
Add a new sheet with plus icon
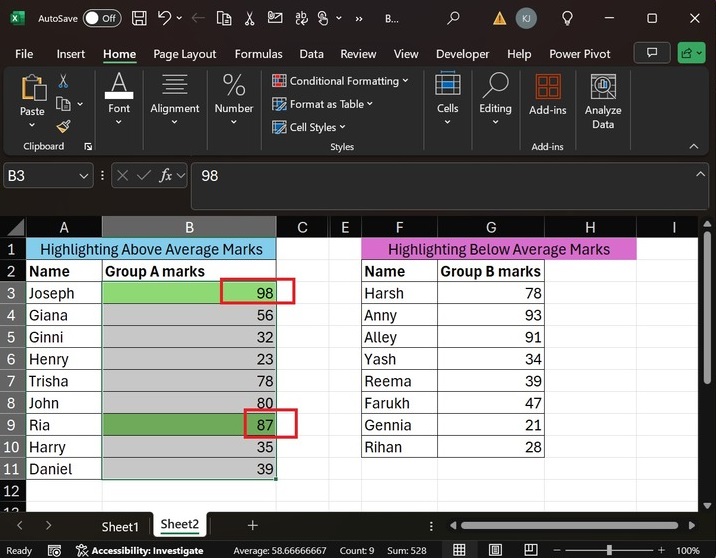click(x=253, y=525)
